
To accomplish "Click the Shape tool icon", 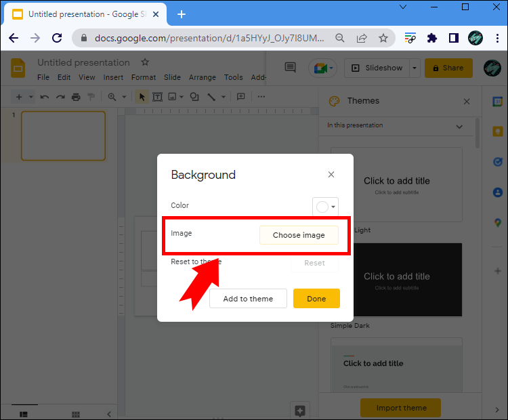I will (x=194, y=97).
